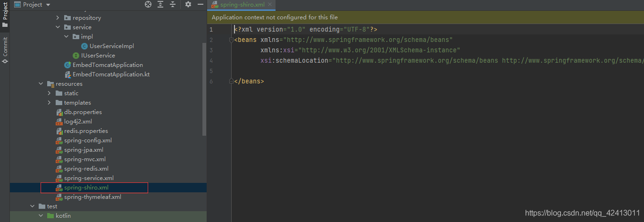Screen dimensions: 644x222
Task: Select spring-mvc.xml file
Action: coord(85,159)
